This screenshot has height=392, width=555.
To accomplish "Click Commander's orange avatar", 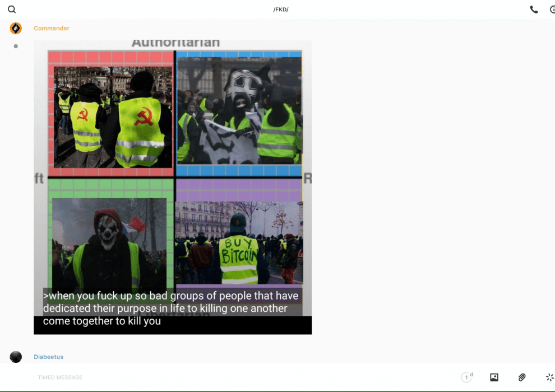I will click(x=16, y=29).
